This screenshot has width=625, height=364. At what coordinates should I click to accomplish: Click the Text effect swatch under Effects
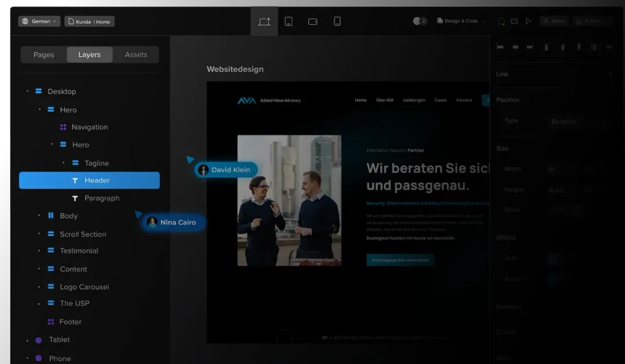pyautogui.click(x=553, y=258)
